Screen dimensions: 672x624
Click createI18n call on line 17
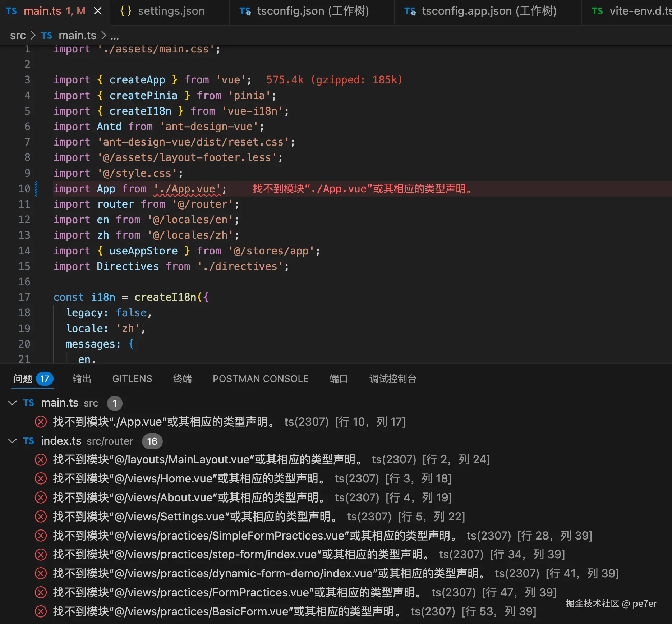165,297
